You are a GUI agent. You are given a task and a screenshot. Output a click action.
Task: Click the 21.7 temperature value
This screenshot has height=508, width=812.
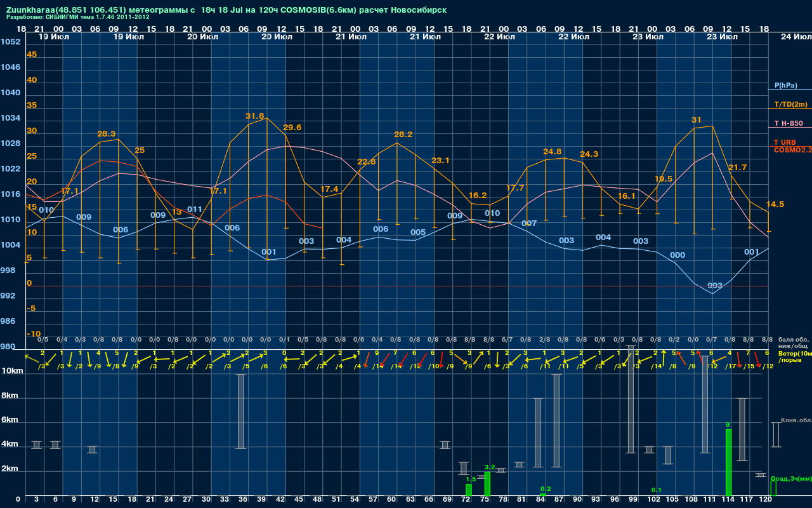737,168
